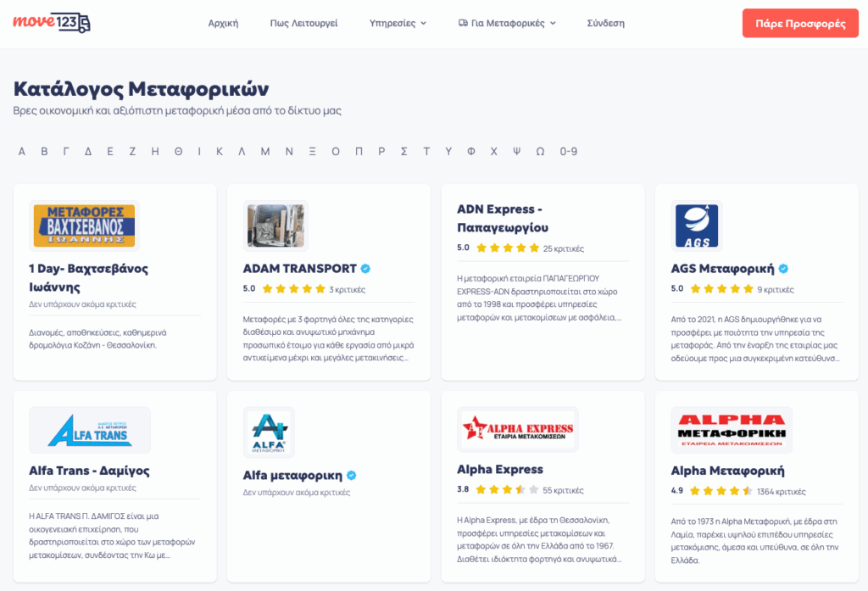868x591 pixels.
Task: Open the Alfa μεταφορικη logo image
Action: point(269,432)
